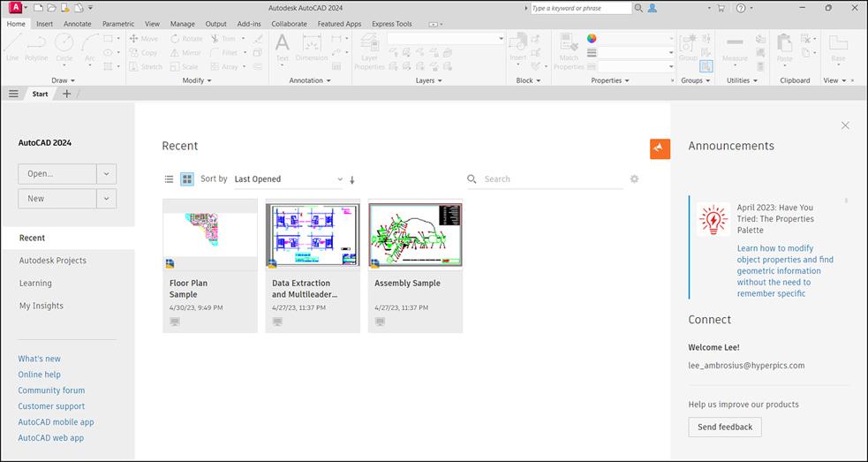Screen dimensions: 868x462
Task: Click the Insert block icon
Action: pyautogui.click(x=518, y=48)
